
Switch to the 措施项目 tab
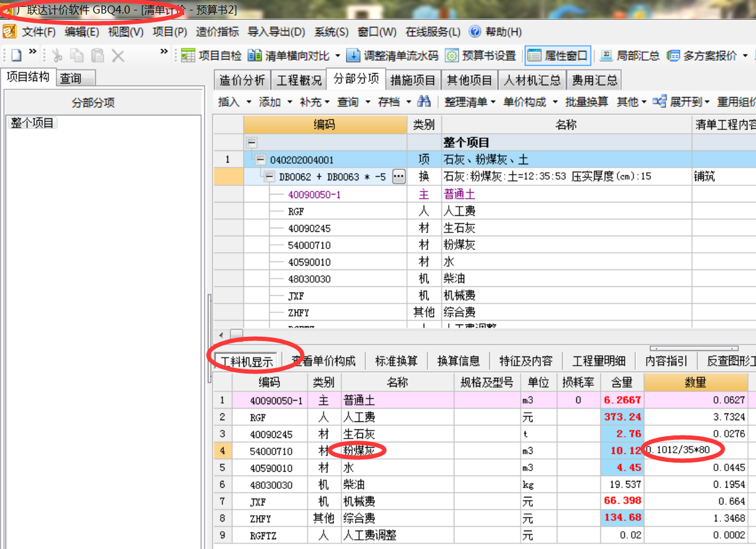413,80
